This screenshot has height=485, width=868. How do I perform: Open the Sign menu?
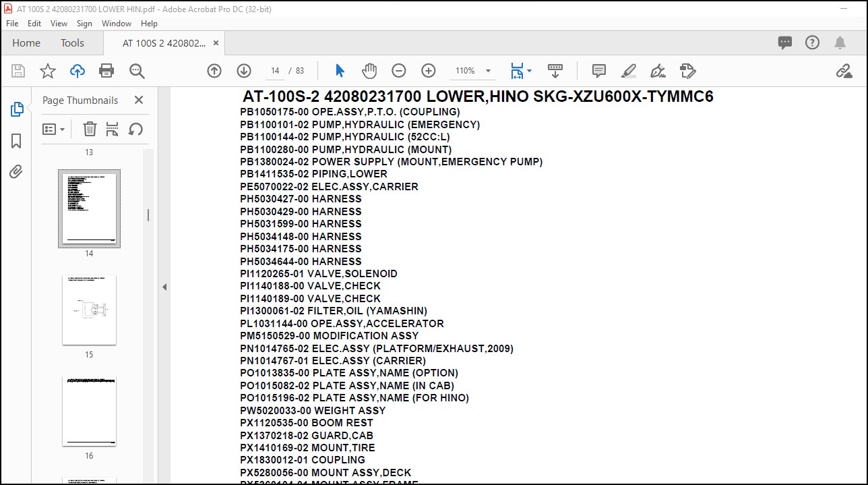click(x=84, y=23)
